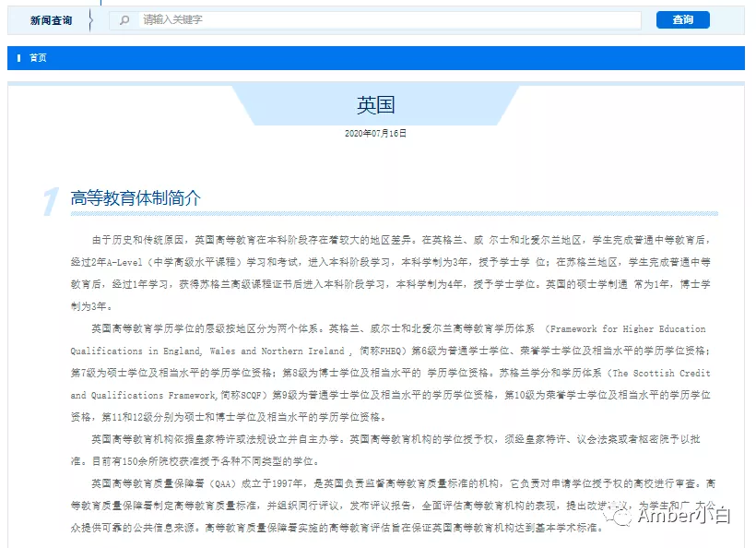Select the 高等教育体制简介 section heading
Screen dimensions: 756x548
(135, 197)
